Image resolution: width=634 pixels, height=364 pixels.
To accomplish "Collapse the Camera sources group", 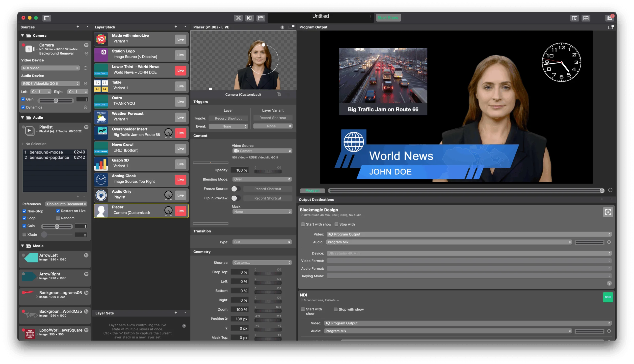I will (x=23, y=35).
